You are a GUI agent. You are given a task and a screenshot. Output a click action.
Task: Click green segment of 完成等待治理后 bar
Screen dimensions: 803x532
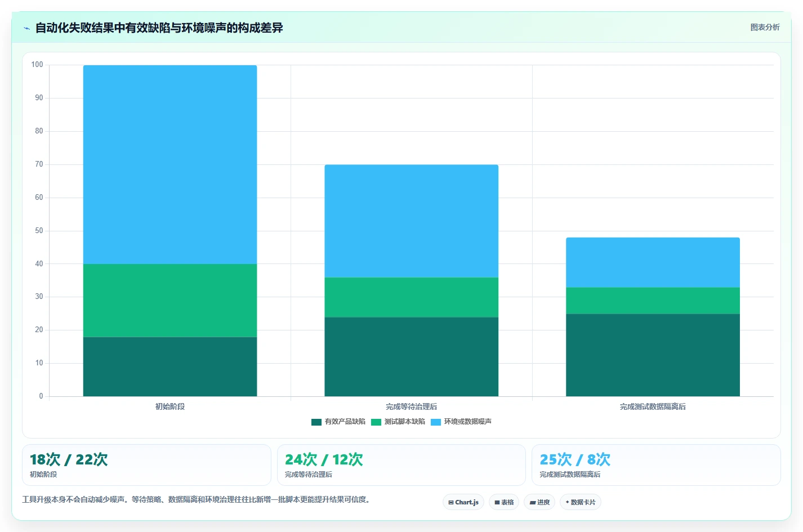[411, 297]
